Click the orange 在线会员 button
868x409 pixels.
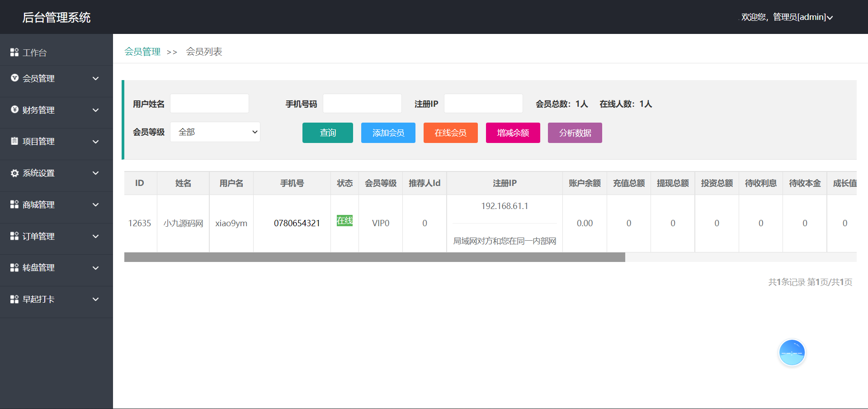click(x=451, y=133)
